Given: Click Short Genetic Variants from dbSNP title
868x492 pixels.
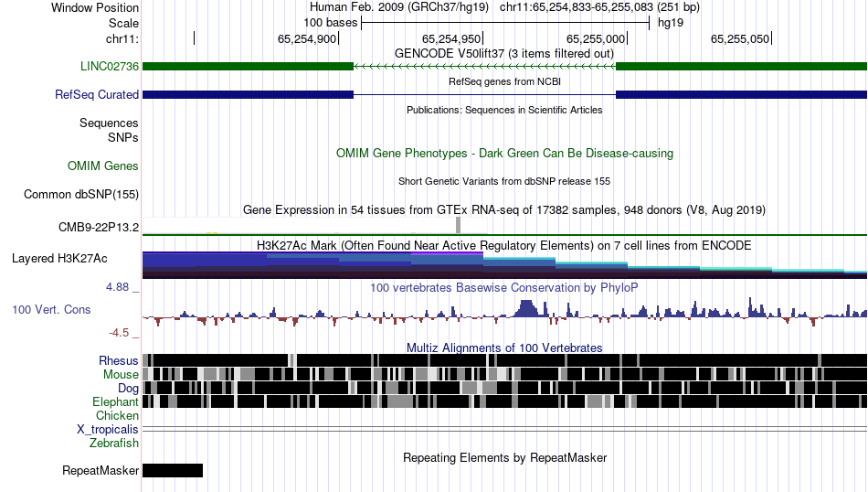Looking at the screenshot, I should pos(504,181).
